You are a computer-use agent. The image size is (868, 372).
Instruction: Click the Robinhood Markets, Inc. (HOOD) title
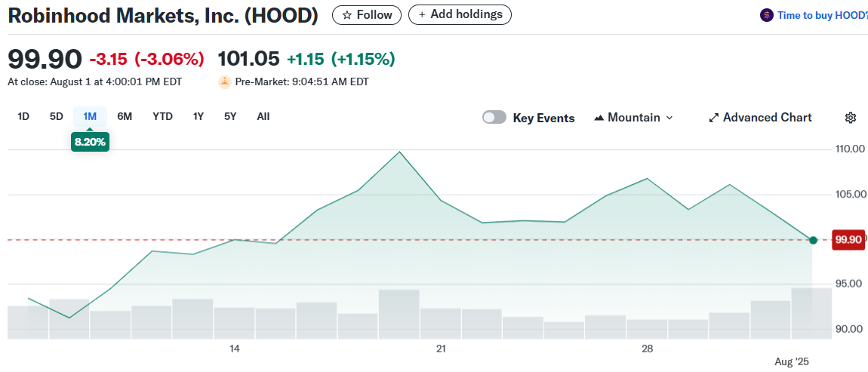[x=163, y=16]
